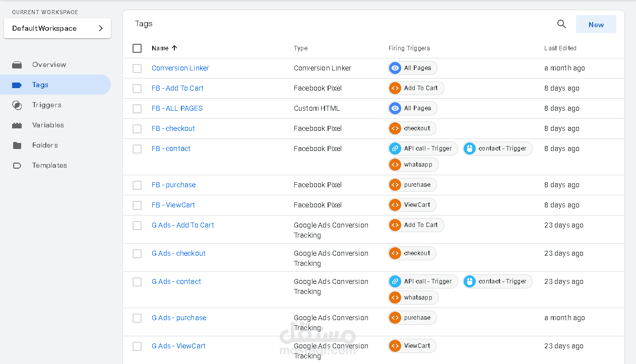The height and width of the screenshot is (364, 636).
Task: Open the G Ads - ViewCart tag
Action: (178, 346)
